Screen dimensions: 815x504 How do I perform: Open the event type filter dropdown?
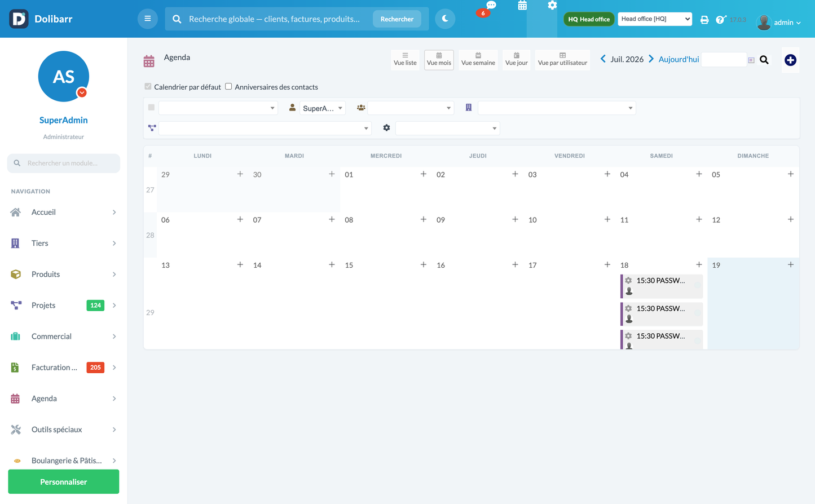[218, 108]
